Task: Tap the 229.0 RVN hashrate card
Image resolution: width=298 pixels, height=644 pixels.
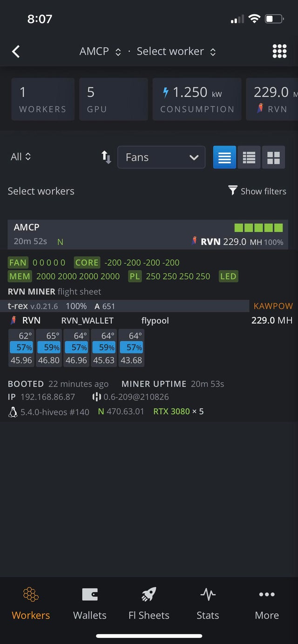Action: pyautogui.click(x=272, y=99)
